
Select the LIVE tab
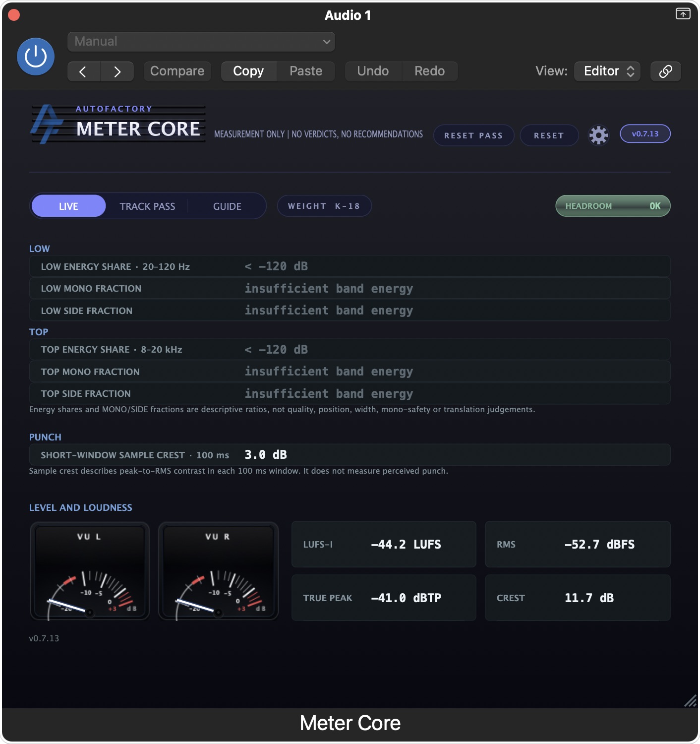[68, 206]
